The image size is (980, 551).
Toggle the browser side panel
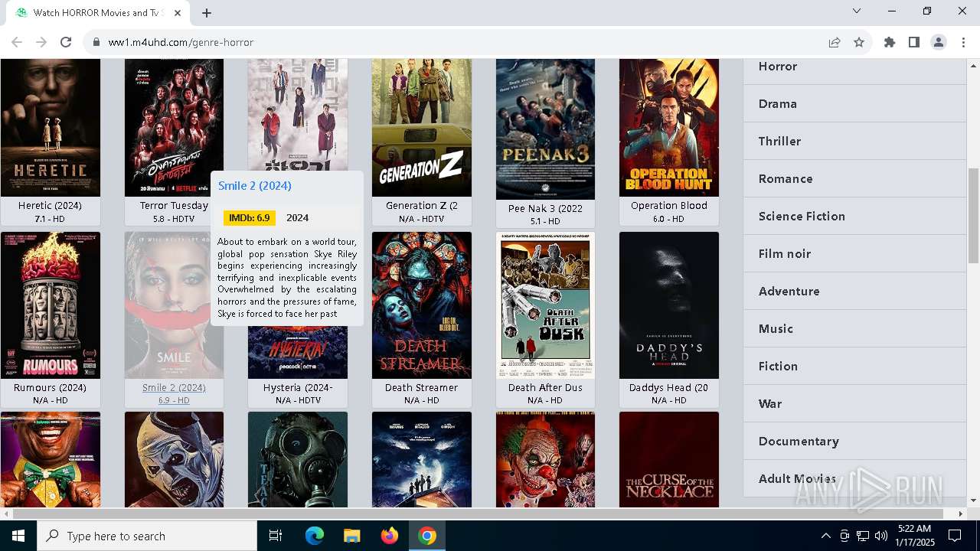[914, 42]
